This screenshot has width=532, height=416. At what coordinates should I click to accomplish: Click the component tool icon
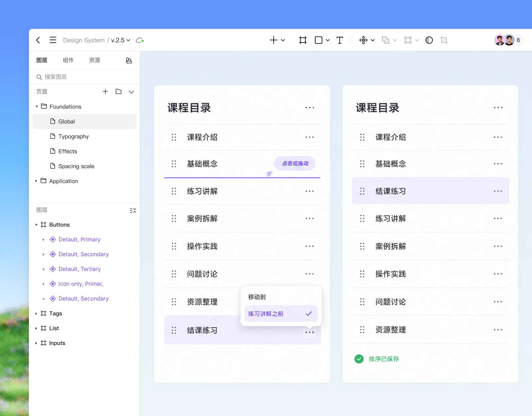point(363,40)
